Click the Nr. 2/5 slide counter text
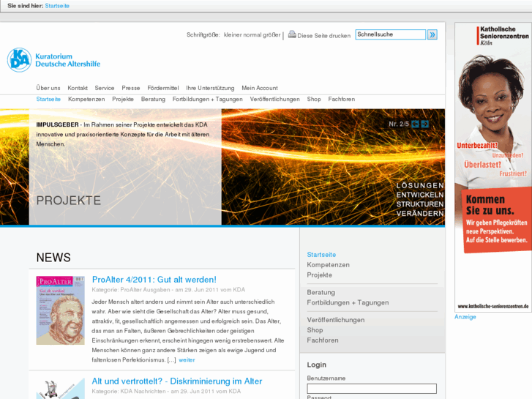Viewport: 532px width, 399px height. coord(399,124)
